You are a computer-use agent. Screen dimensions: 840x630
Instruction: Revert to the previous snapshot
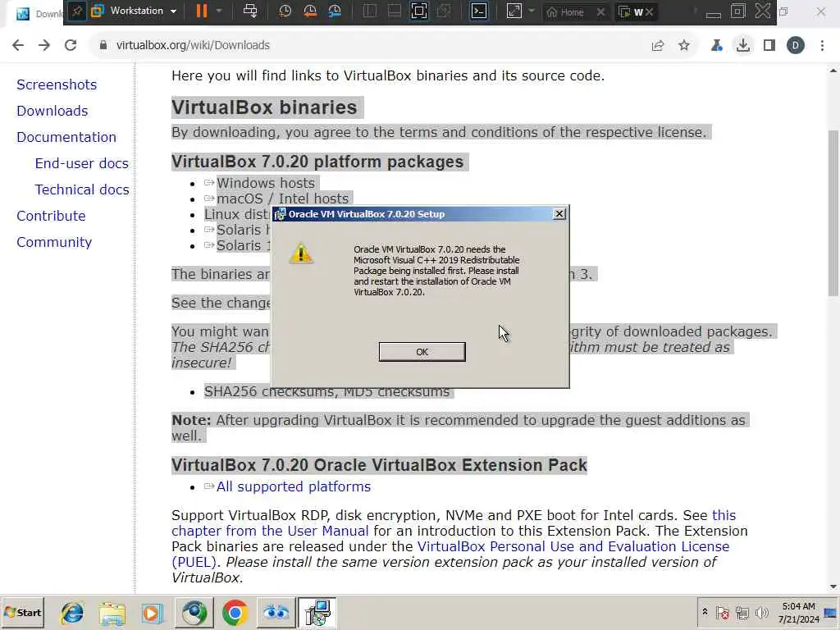[x=309, y=11]
